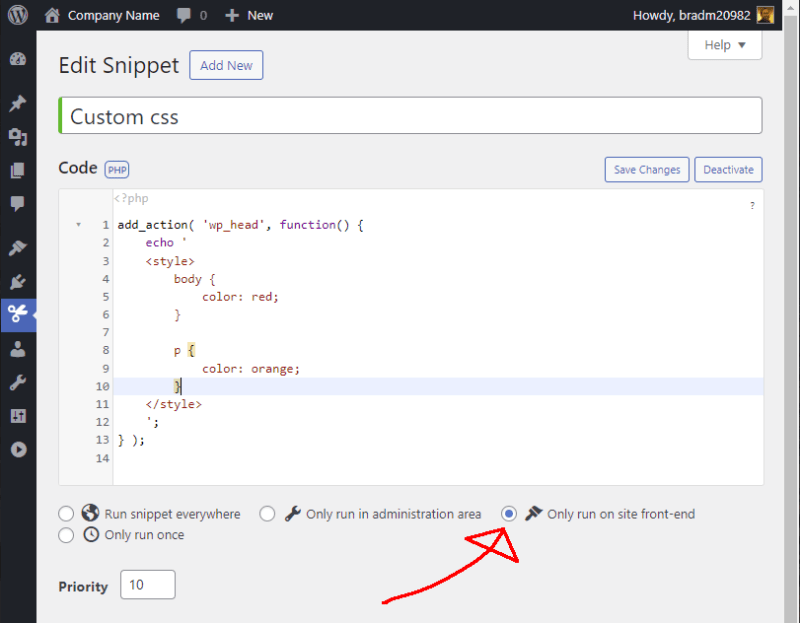Open the Users sidebar icon
Image resolution: width=800 pixels, height=623 pixels.
pyautogui.click(x=18, y=348)
